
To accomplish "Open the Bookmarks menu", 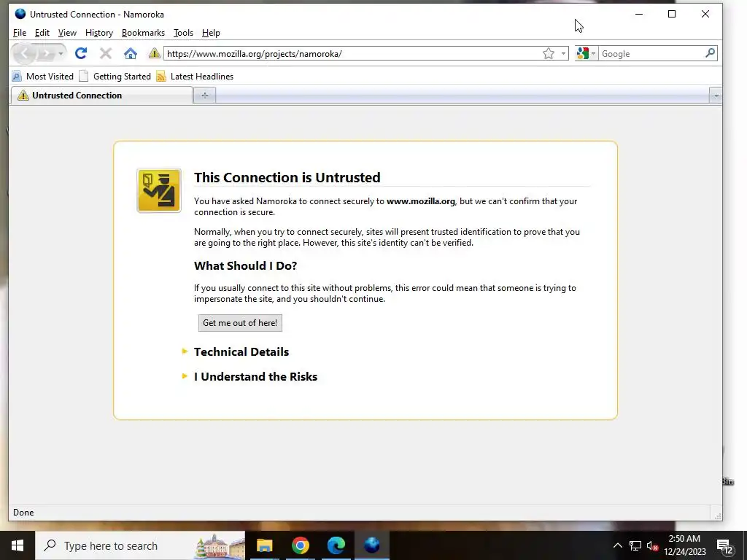I will 143,33.
